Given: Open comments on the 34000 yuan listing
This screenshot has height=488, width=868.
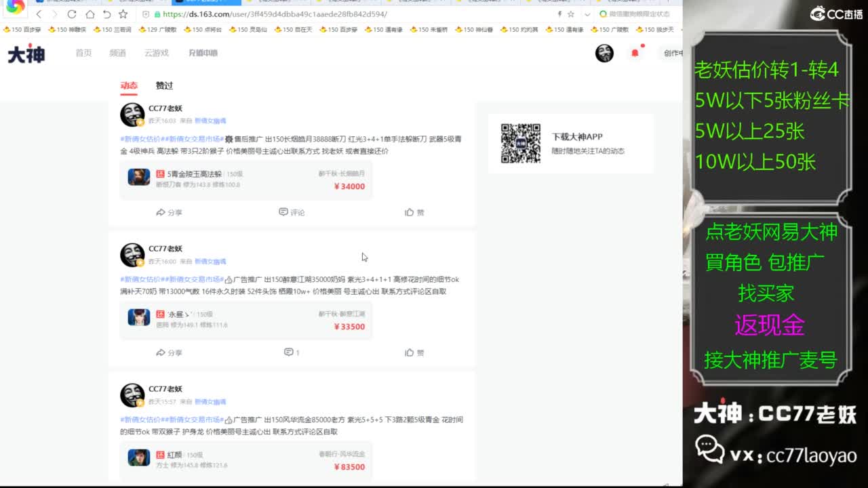Looking at the screenshot, I should click(x=292, y=212).
